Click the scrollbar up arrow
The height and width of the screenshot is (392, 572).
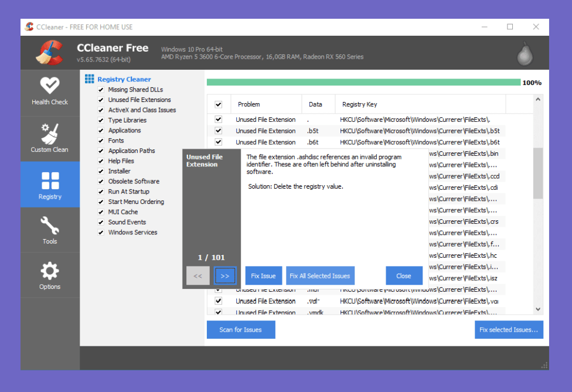pos(538,99)
